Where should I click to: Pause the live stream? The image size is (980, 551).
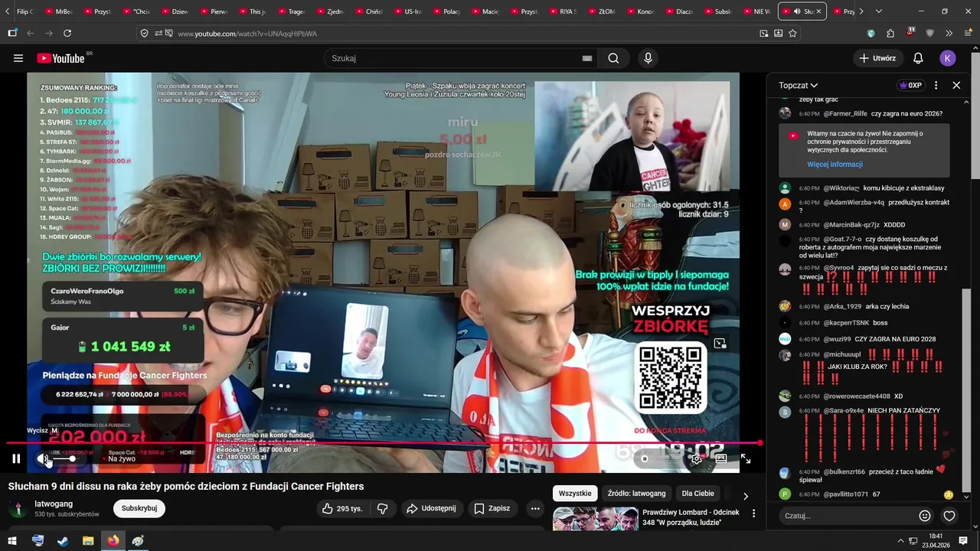pos(16,458)
